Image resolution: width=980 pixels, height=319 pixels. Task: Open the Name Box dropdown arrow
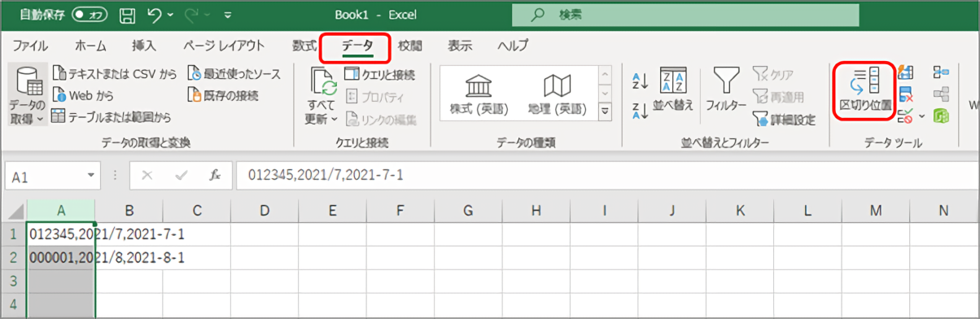point(92,175)
